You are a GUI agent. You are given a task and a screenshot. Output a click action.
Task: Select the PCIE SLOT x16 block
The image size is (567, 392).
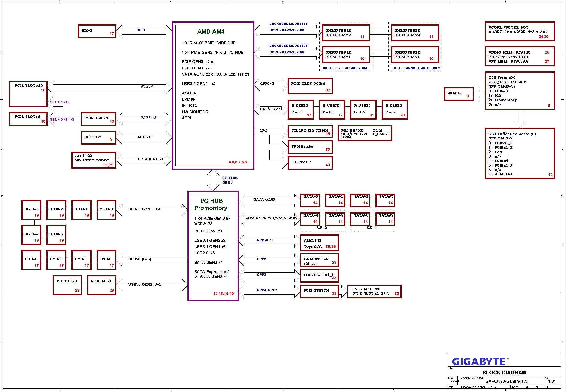(x=28, y=94)
